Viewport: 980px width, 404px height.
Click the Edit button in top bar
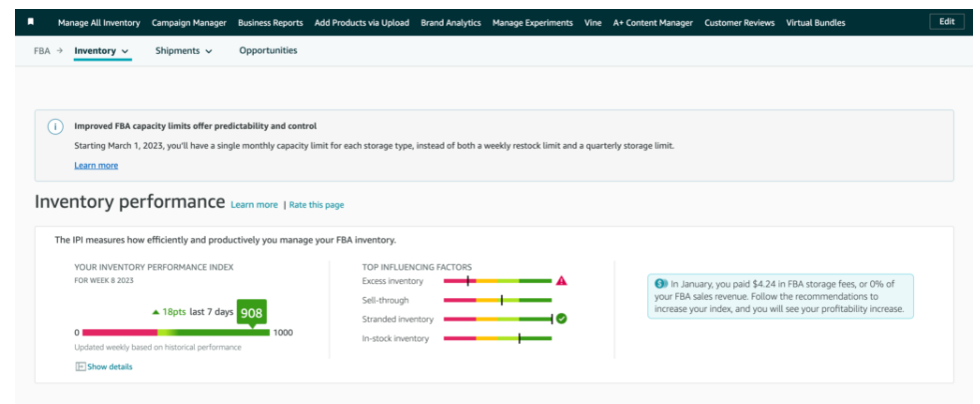tap(947, 22)
